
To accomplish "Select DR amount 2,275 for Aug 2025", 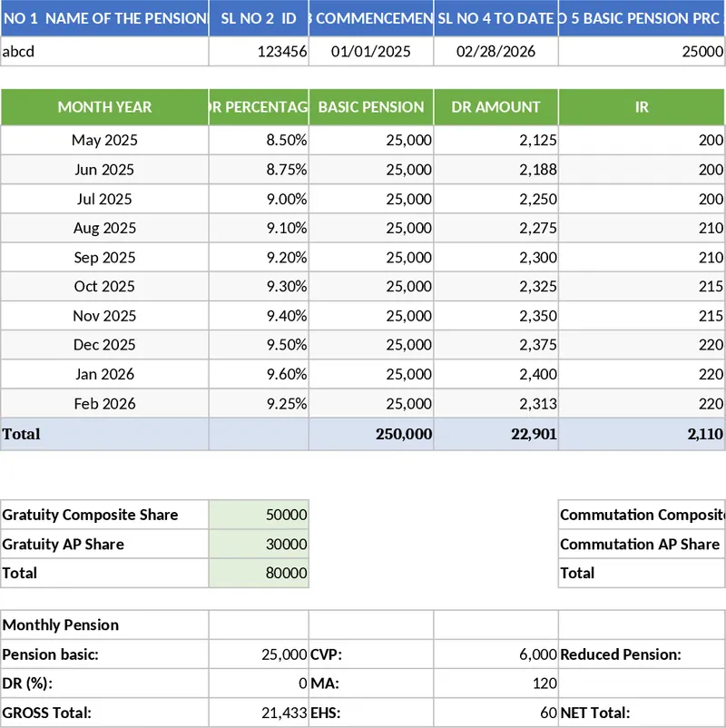I will click(x=495, y=229).
